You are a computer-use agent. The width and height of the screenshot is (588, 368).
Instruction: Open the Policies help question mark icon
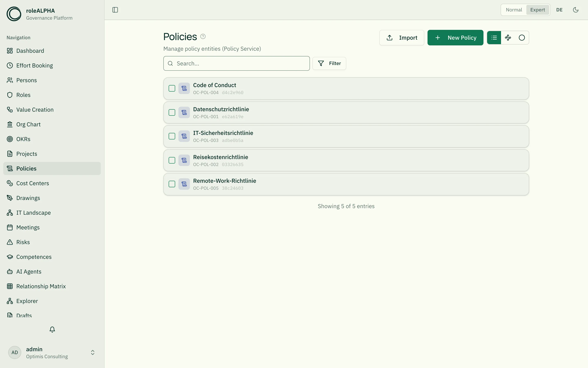203,37
